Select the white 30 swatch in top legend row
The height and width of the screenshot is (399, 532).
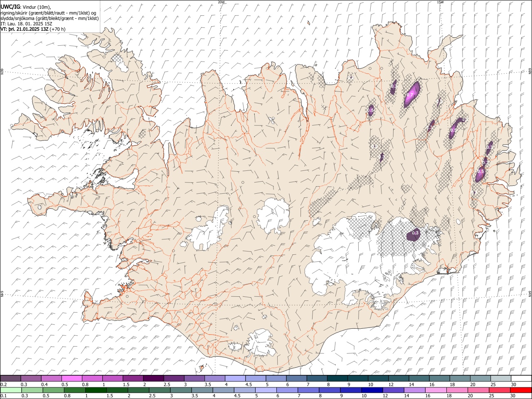(521, 378)
